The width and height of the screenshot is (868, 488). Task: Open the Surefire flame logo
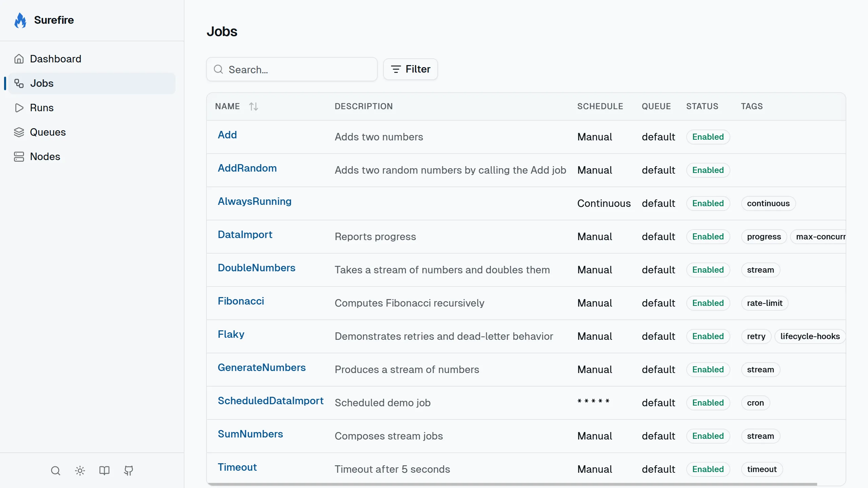click(20, 20)
